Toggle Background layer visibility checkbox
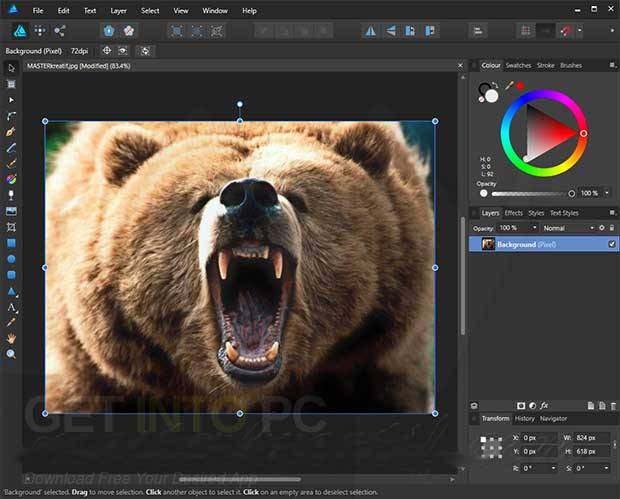 [x=612, y=244]
